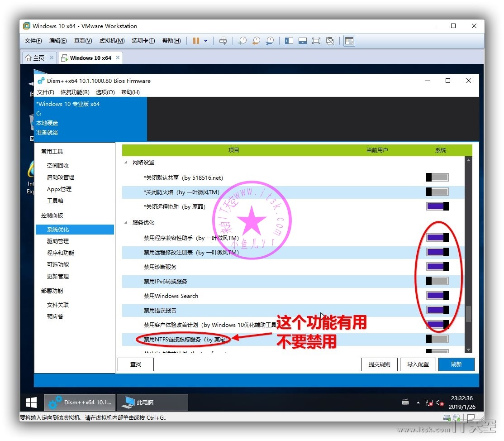Click the Unity mode toolbar icon
The width and height of the screenshot is (504, 441).
[x=330, y=41]
